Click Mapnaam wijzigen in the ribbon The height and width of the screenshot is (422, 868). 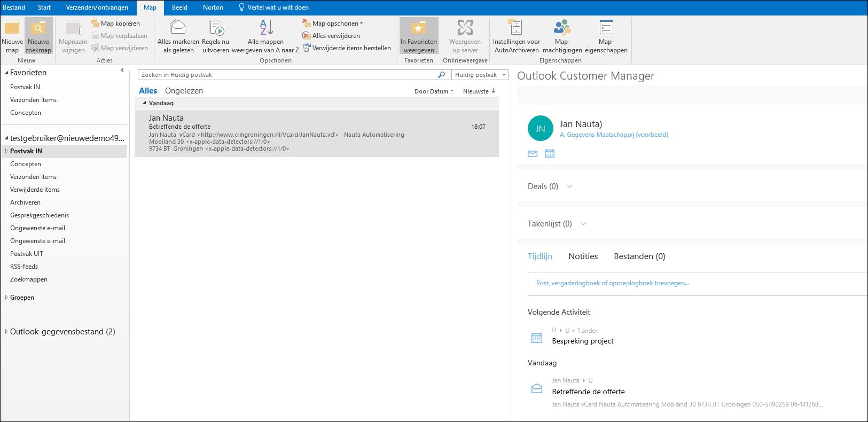[73, 36]
